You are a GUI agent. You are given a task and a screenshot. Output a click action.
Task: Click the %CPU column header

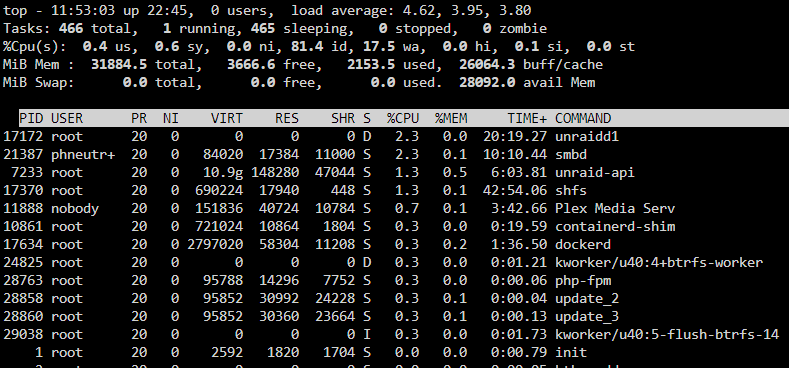(403, 119)
